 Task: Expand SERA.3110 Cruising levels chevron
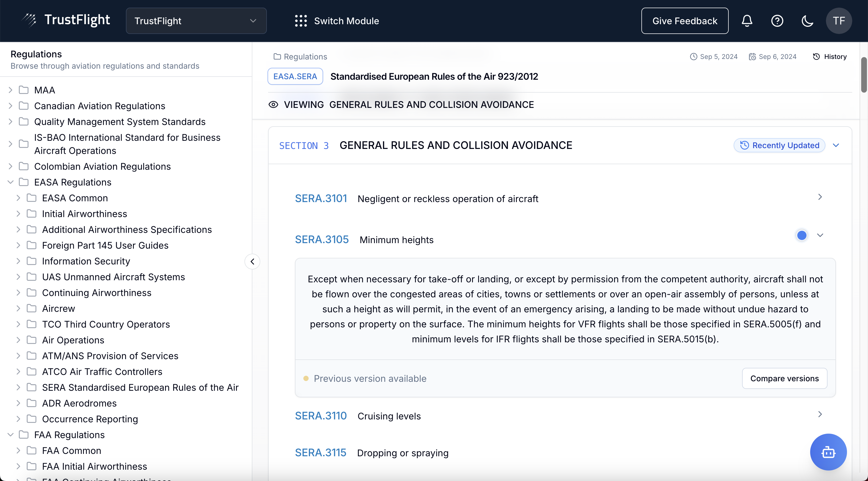click(820, 414)
